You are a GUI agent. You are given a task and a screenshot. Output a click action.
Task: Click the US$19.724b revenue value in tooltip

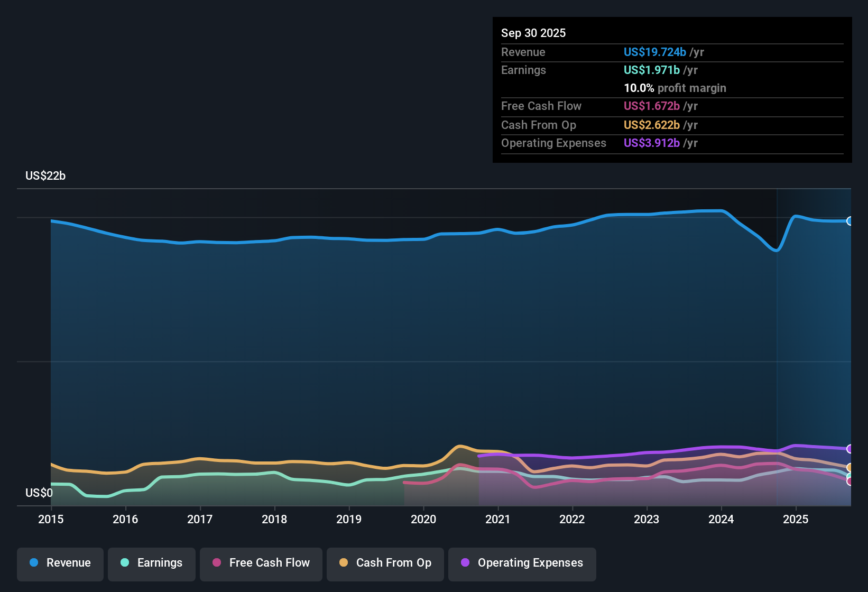[655, 52]
